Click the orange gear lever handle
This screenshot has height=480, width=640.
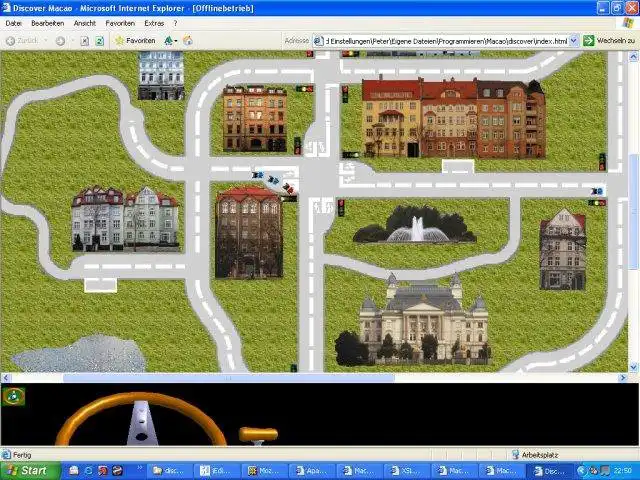(258, 434)
